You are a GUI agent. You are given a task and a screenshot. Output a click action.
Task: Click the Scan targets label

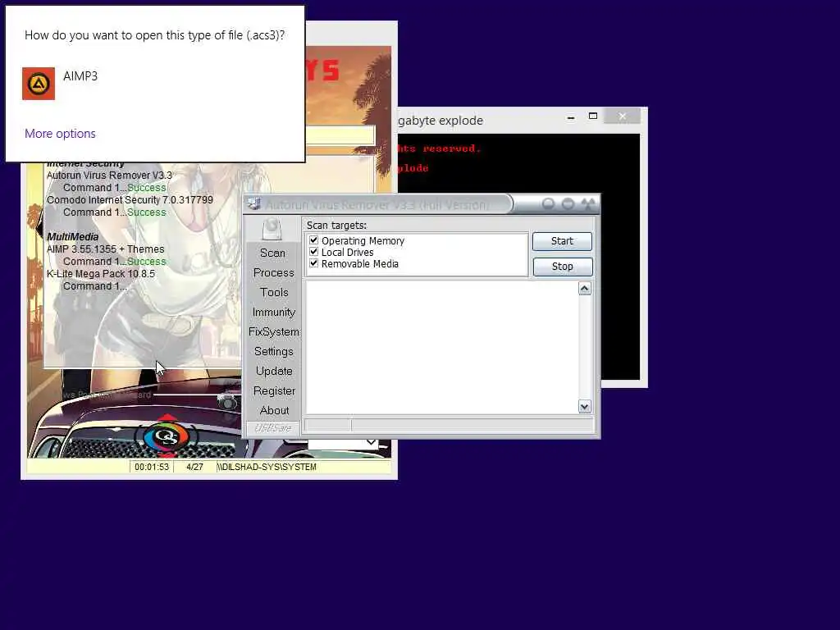pyautogui.click(x=336, y=225)
